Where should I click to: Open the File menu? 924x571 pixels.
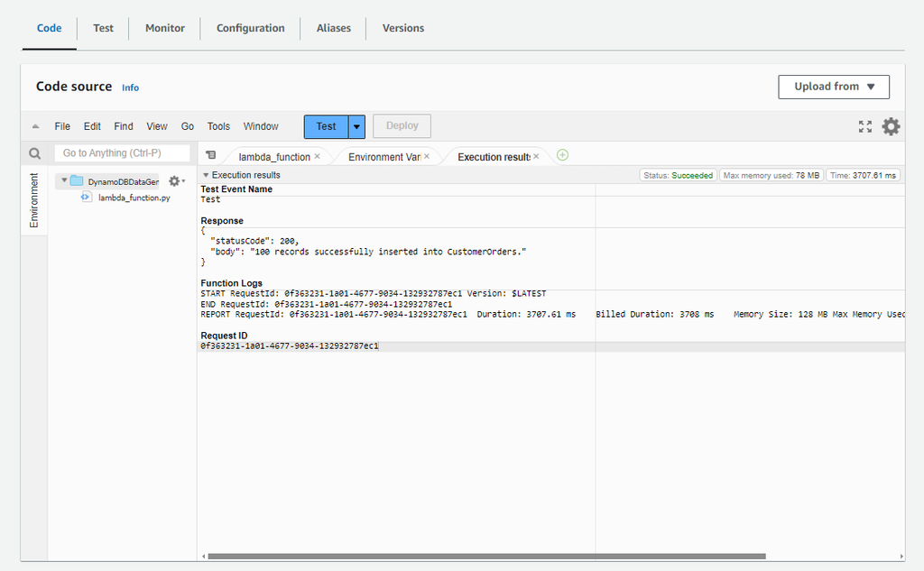click(61, 126)
